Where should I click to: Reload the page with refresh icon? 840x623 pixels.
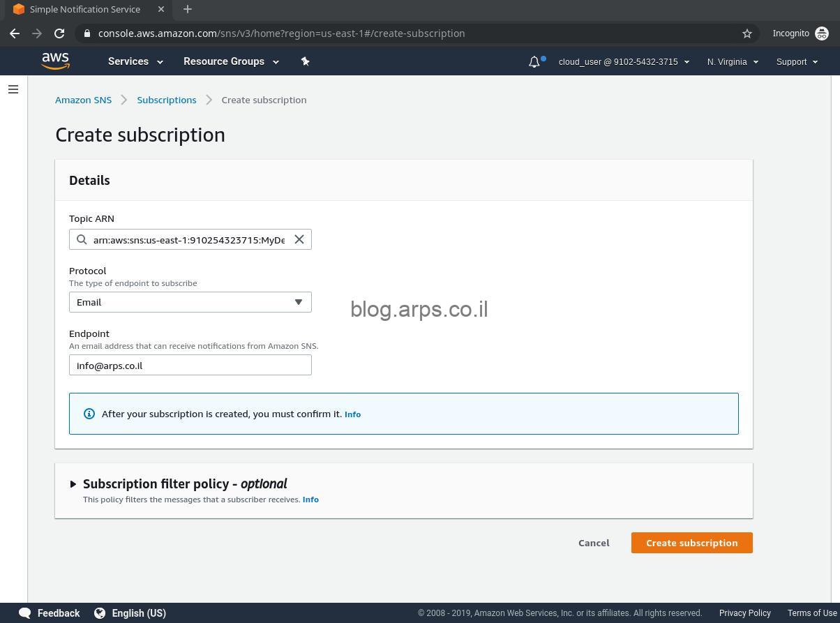pyautogui.click(x=59, y=33)
